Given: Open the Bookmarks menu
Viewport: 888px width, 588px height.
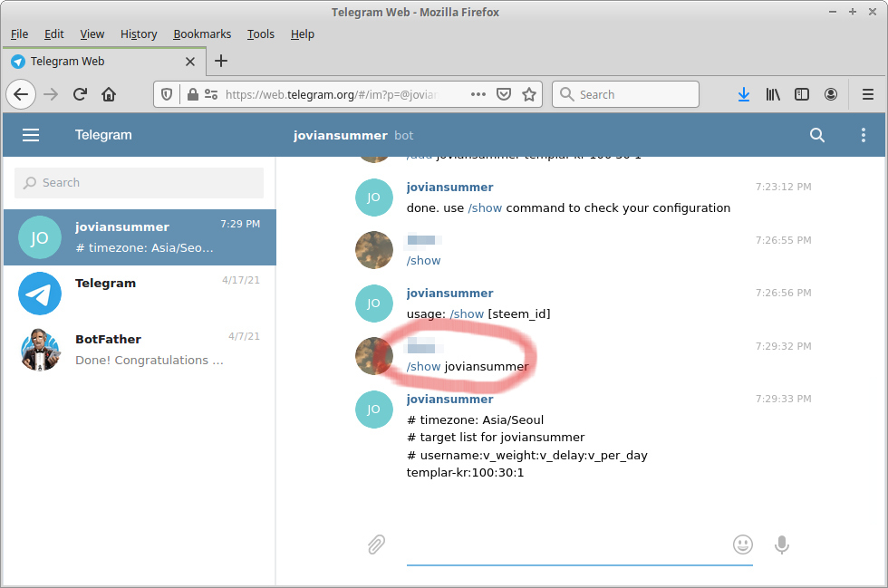Looking at the screenshot, I should tap(202, 34).
